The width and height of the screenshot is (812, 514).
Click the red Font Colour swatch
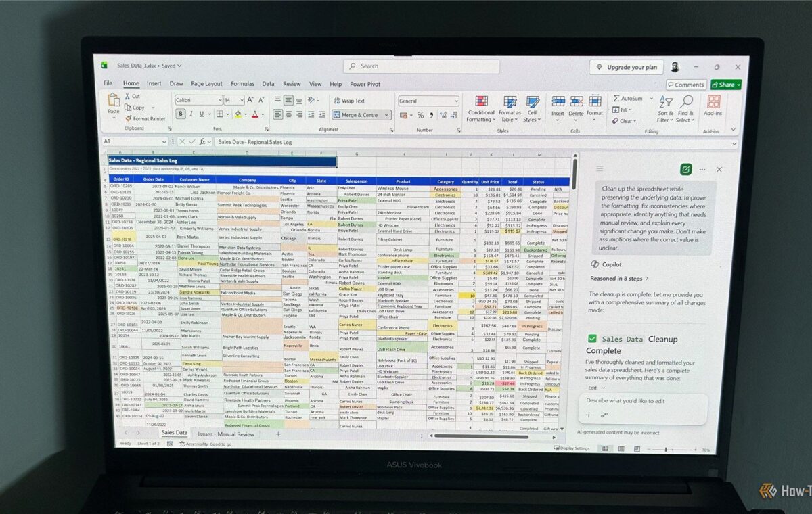(255, 114)
